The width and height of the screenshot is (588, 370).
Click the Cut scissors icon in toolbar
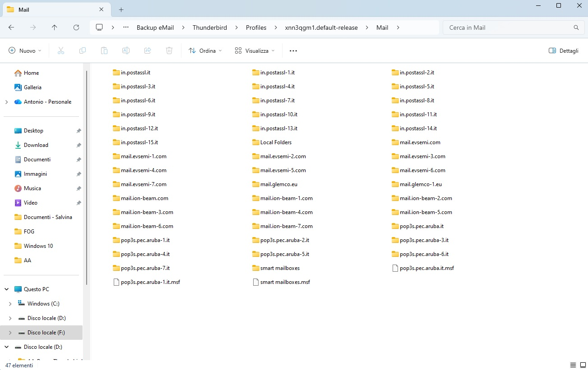[x=61, y=51]
